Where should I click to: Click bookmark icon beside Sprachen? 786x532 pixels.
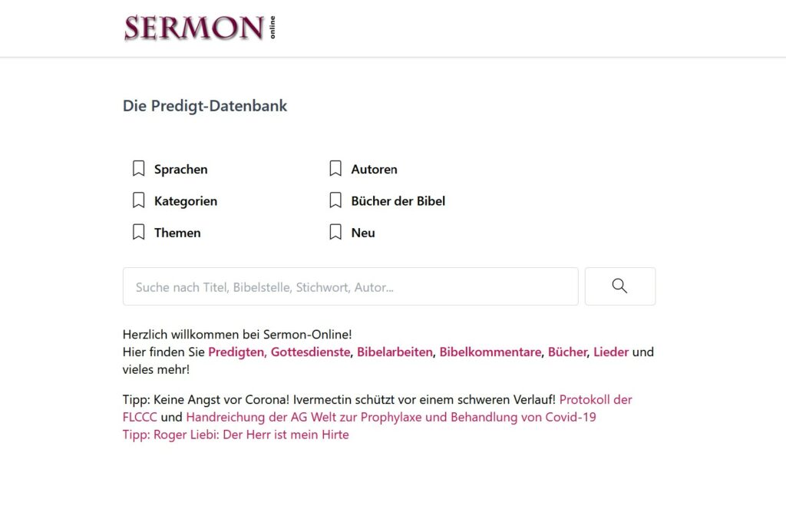pyautogui.click(x=139, y=168)
